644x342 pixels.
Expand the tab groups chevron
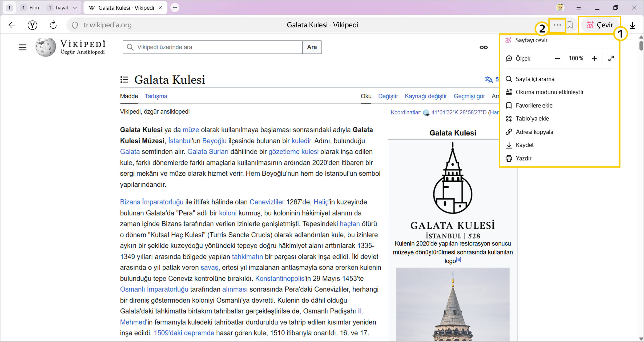tap(75, 8)
